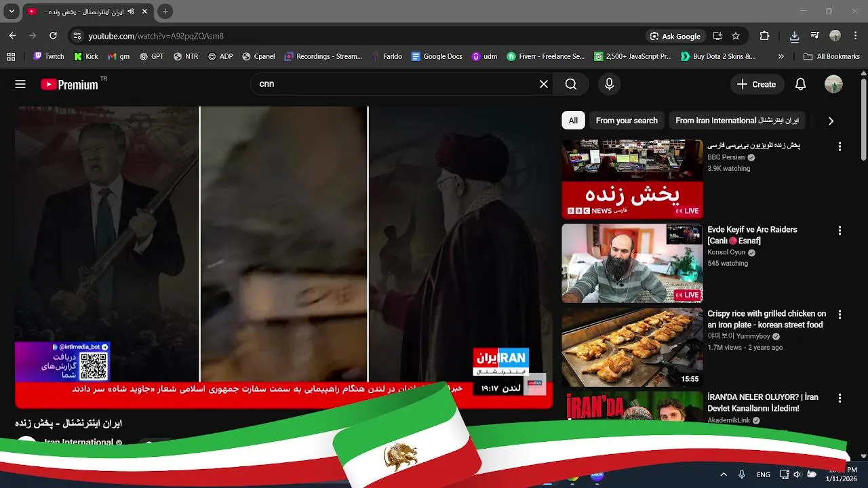The height and width of the screenshot is (488, 868).
Task: Click the taskbar microphone tray icon
Action: click(742, 474)
